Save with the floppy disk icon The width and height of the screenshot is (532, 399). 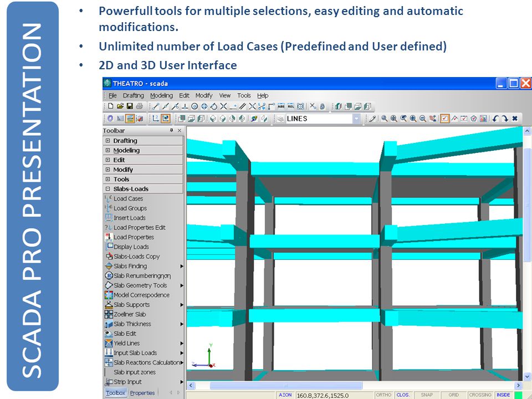(x=130, y=106)
